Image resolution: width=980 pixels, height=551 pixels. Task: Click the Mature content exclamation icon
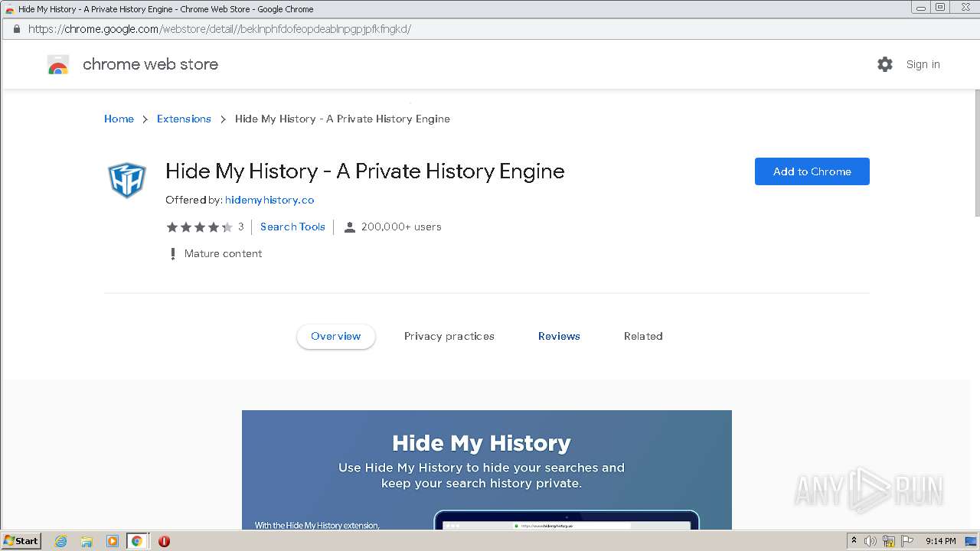tap(172, 253)
